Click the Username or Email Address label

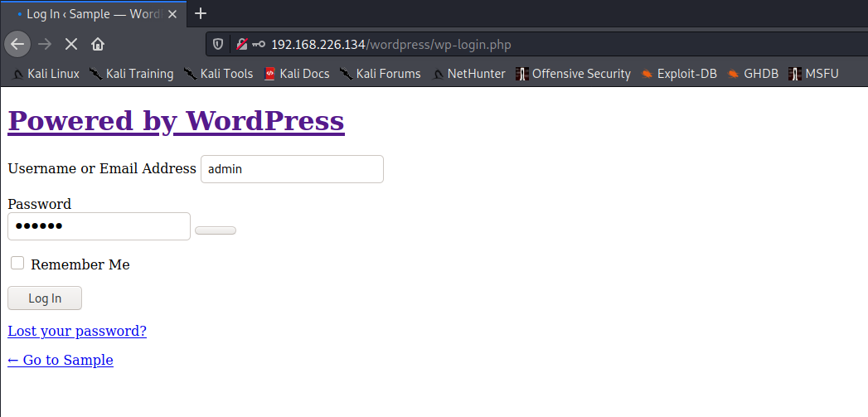[102, 168]
